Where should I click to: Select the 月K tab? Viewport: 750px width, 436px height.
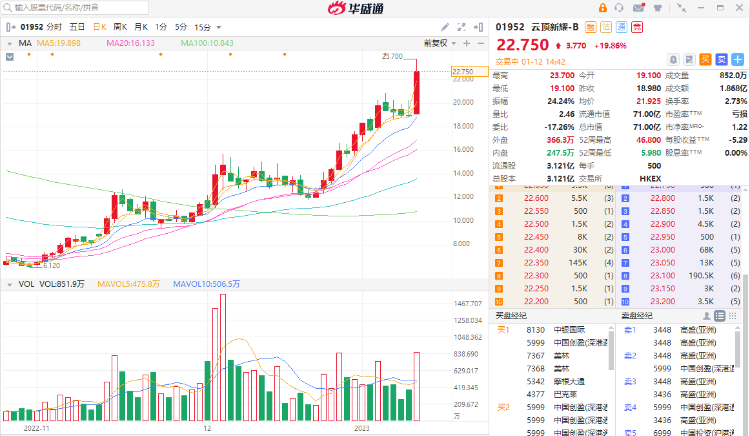[141, 27]
